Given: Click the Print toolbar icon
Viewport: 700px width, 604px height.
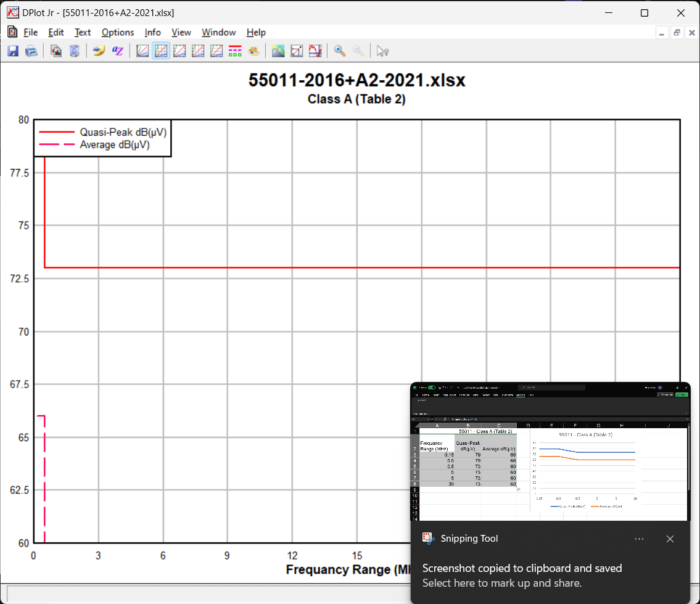Looking at the screenshot, I should [31, 51].
